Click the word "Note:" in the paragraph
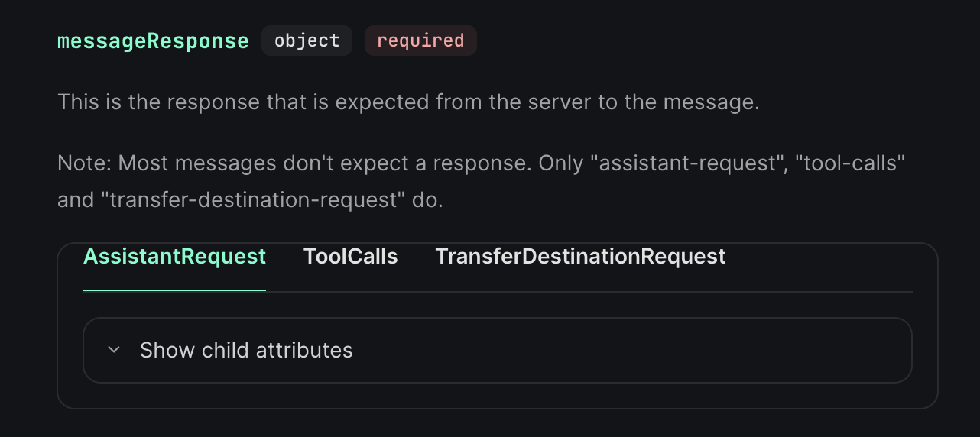 85,163
